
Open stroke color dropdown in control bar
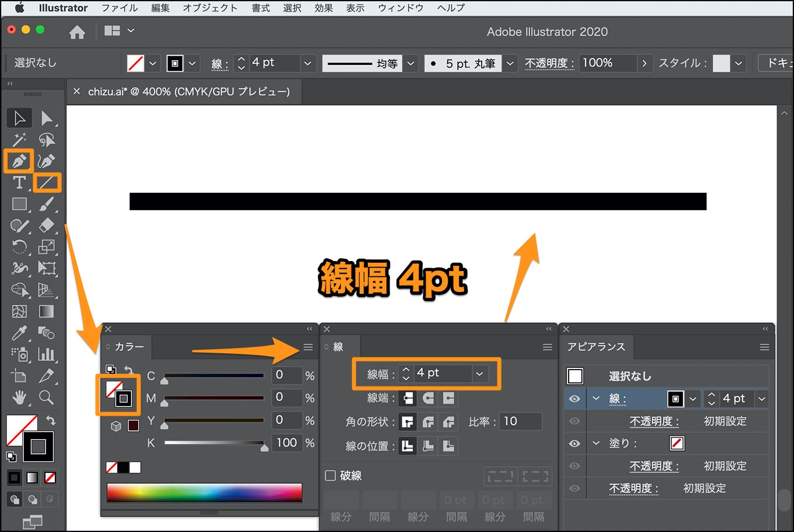click(x=192, y=63)
